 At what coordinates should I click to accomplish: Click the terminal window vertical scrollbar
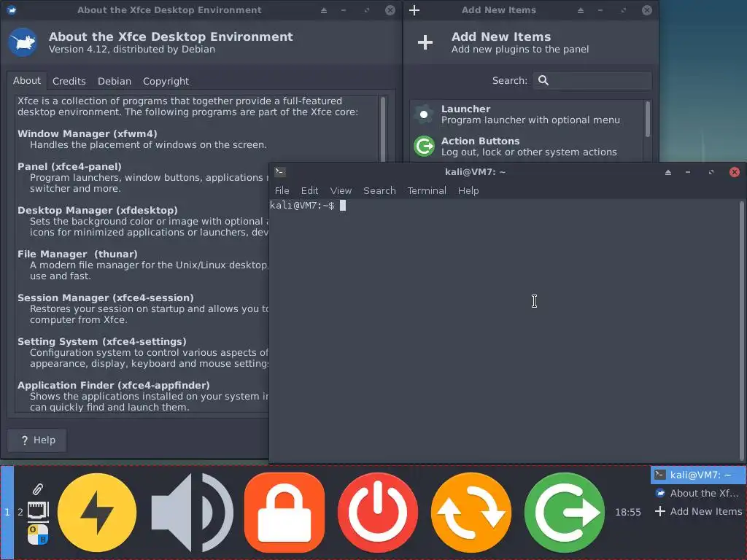[742, 330]
